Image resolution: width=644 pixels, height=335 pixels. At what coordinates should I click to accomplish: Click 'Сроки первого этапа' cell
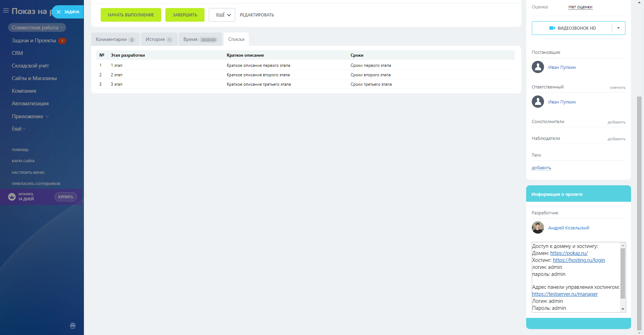[x=371, y=65]
